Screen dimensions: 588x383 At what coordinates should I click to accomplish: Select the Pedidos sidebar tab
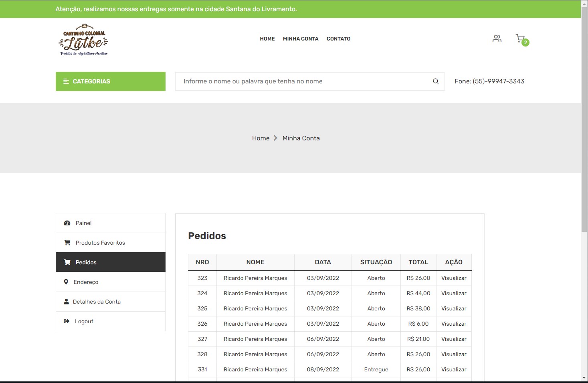tap(86, 262)
